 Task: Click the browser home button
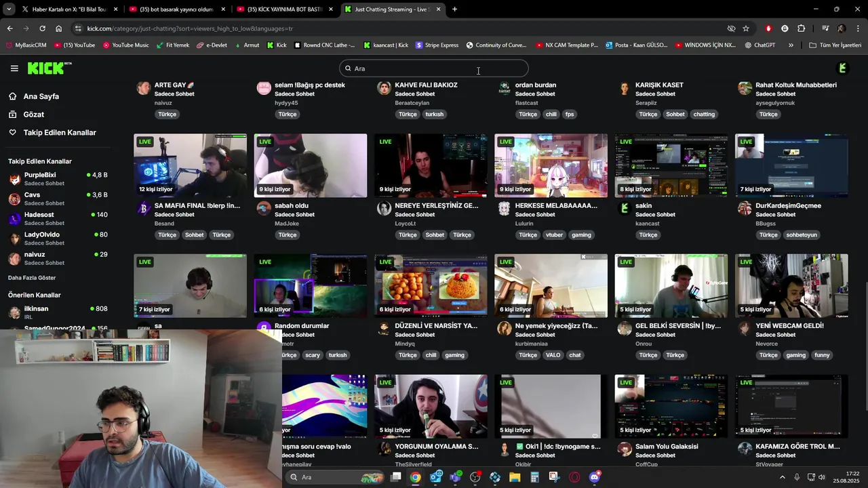pos(58,28)
